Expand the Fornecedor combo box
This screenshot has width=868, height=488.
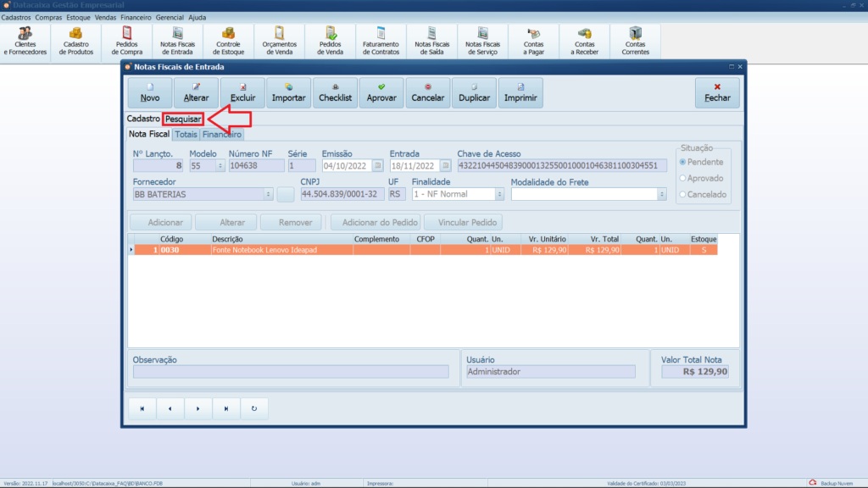coord(268,194)
